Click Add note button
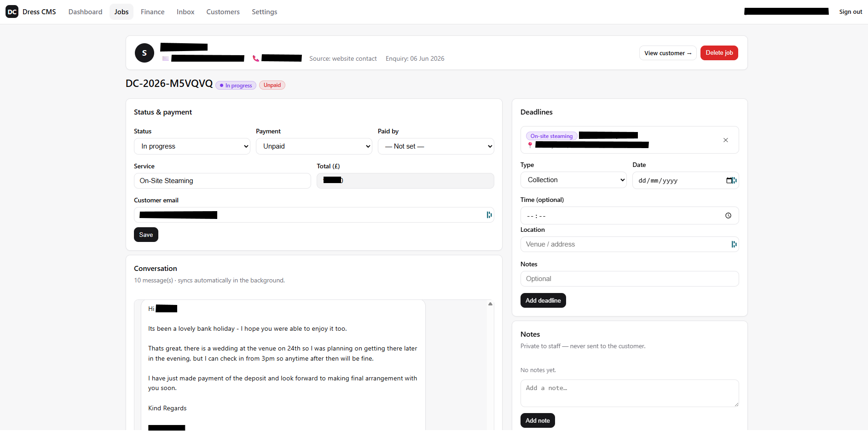868x431 pixels. tap(538, 420)
